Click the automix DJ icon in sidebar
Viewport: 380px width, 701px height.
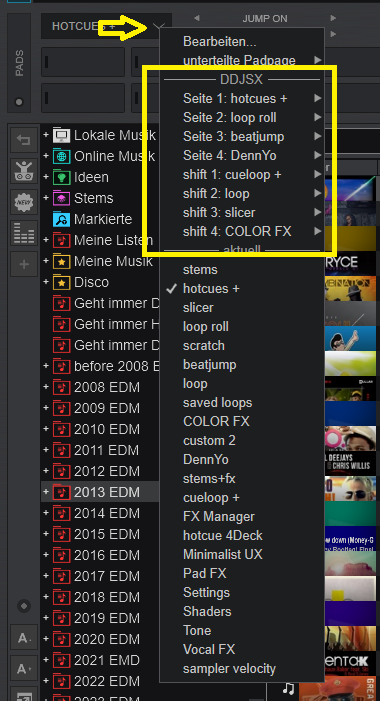(24, 171)
